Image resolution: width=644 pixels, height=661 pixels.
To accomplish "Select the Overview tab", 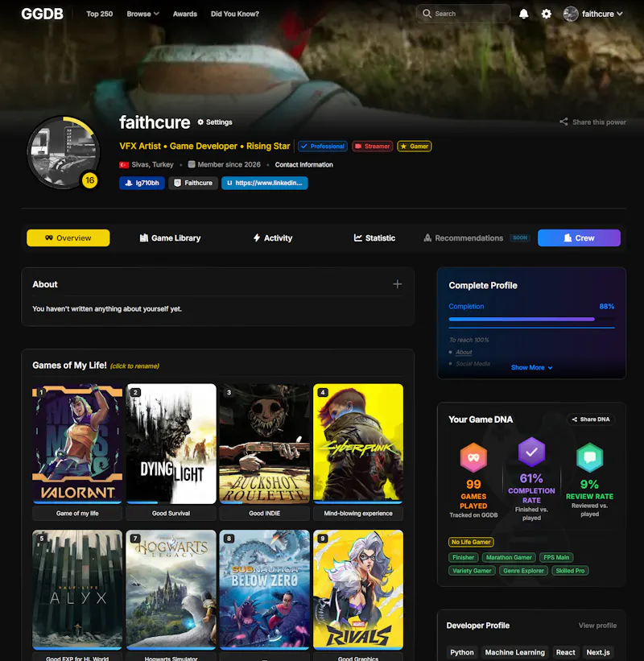I will point(68,238).
